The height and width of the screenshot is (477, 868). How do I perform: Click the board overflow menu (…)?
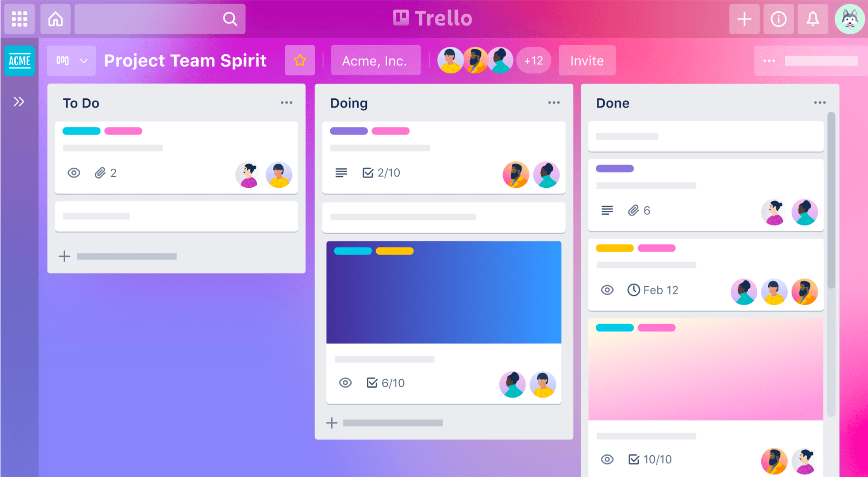pyautogui.click(x=769, y=61)
